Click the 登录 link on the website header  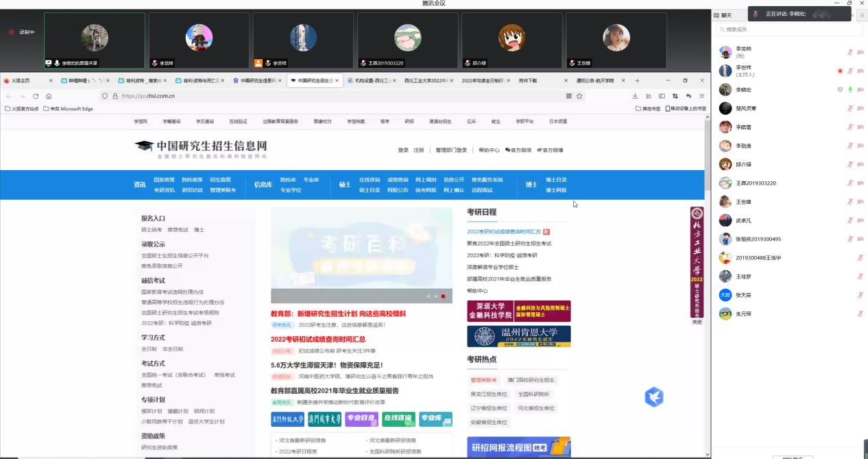[402, 150]
